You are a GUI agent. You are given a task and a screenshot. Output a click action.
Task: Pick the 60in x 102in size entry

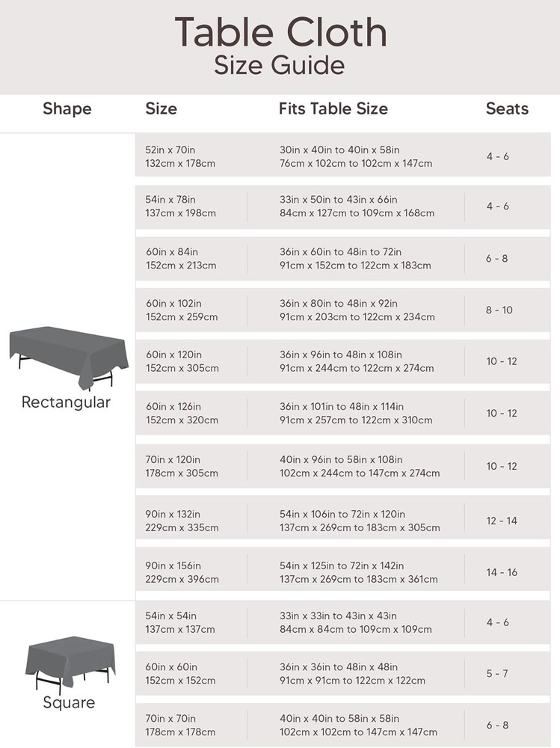click(x=173, y=304)
